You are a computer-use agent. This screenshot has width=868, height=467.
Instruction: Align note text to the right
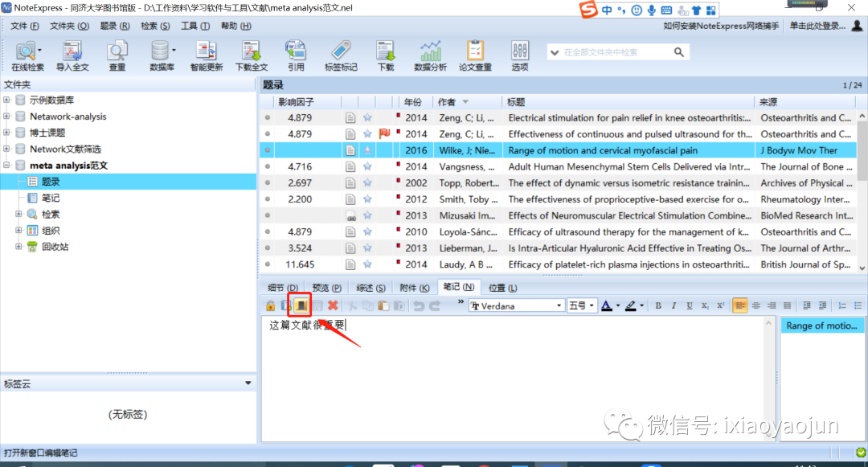point(771,305)
